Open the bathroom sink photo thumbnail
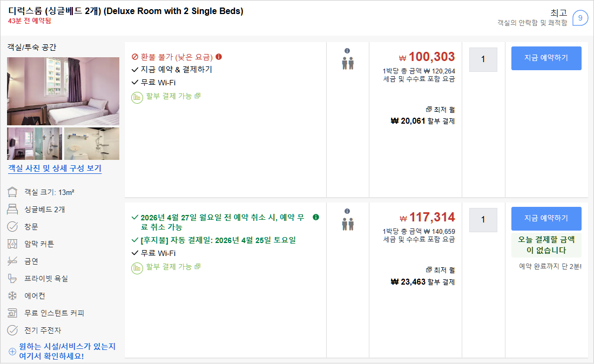Image resolution: width=594 pixels, height=364 pixels. coord(92,144)
